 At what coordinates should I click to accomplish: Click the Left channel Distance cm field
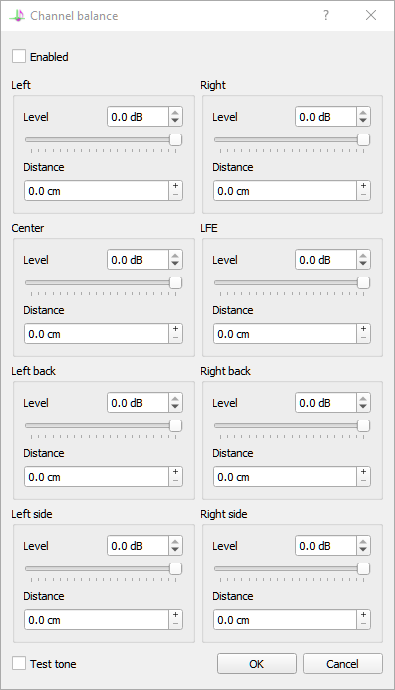tap(96, 191)
